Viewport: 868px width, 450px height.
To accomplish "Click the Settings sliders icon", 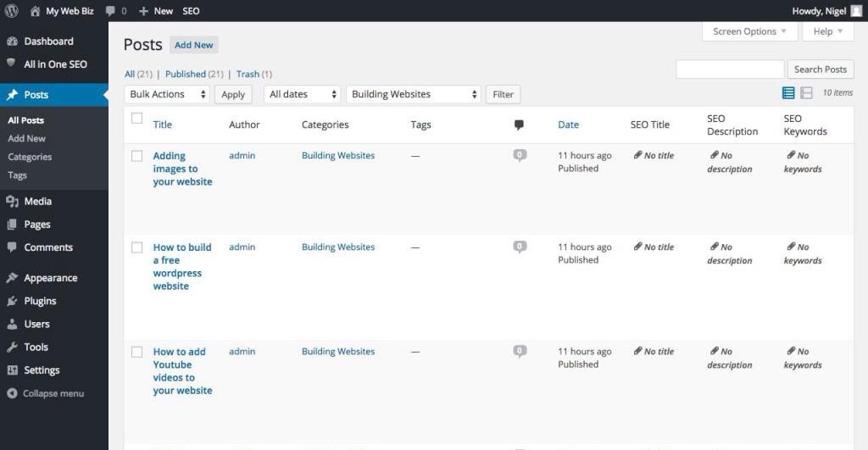I will pyautogui.click(x=12, y=370).
